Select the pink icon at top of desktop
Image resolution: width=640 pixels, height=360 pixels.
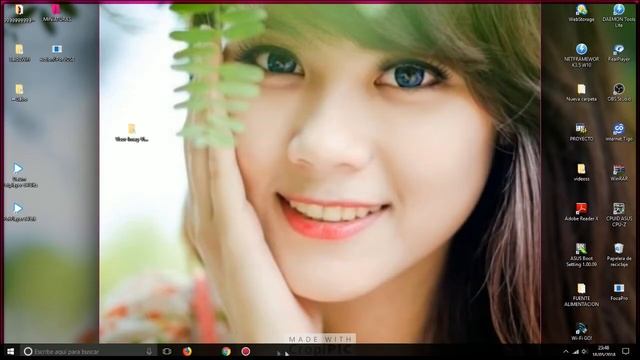pos(56,13)
